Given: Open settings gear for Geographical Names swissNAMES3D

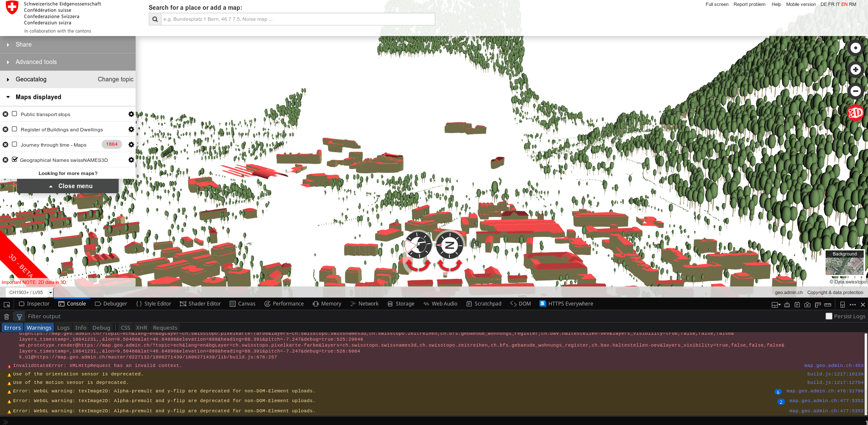Looking at the screenshot, I should click(x=131, y=160).
